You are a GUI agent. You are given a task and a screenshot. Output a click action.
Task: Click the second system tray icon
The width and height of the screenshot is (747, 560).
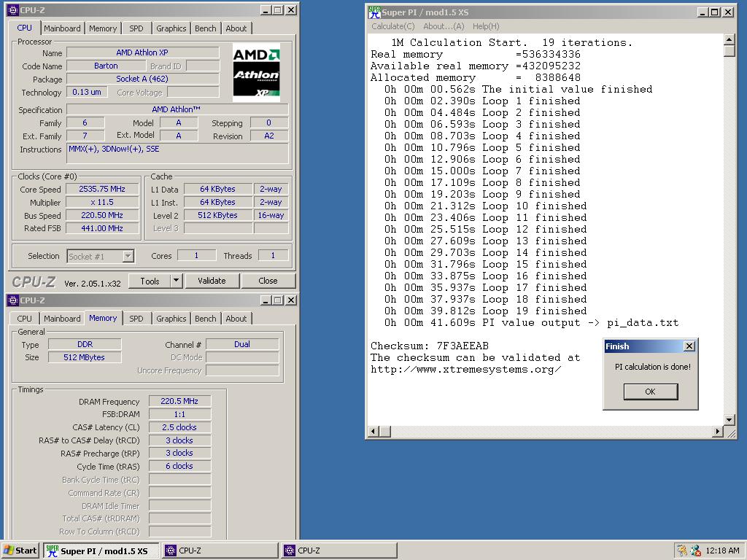pyautogui.click(x=695, y=551)
